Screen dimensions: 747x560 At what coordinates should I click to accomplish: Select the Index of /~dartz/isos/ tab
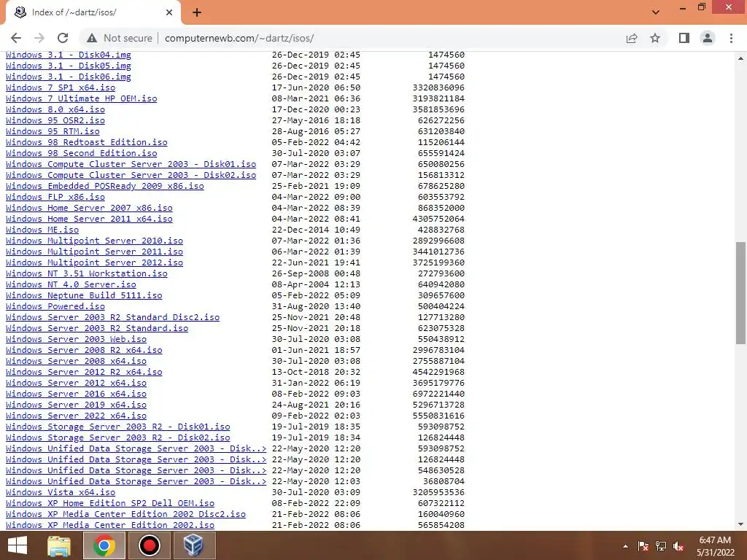pyautogui.click(x=93, y=12)
